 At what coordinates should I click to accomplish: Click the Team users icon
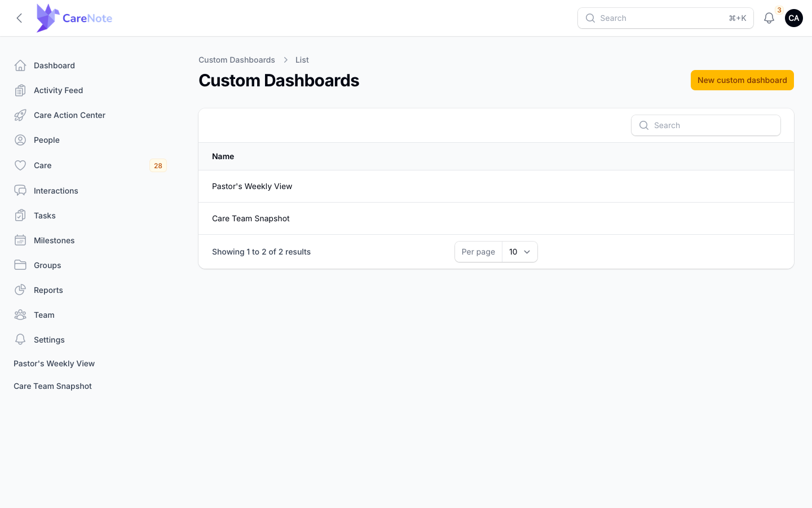point(20,315)
